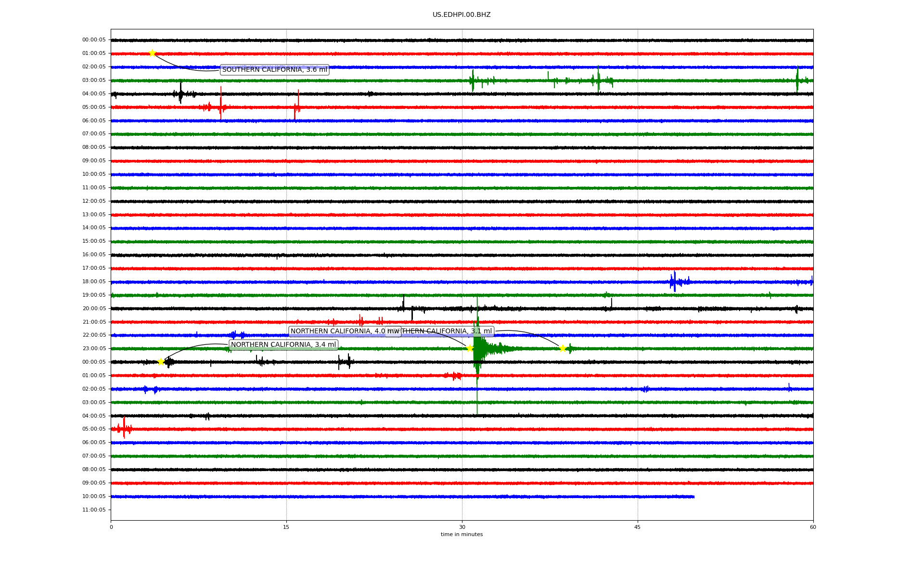
Task: Click the blue seismic burst on 18:00:05 trace
Action: (675, 281)
